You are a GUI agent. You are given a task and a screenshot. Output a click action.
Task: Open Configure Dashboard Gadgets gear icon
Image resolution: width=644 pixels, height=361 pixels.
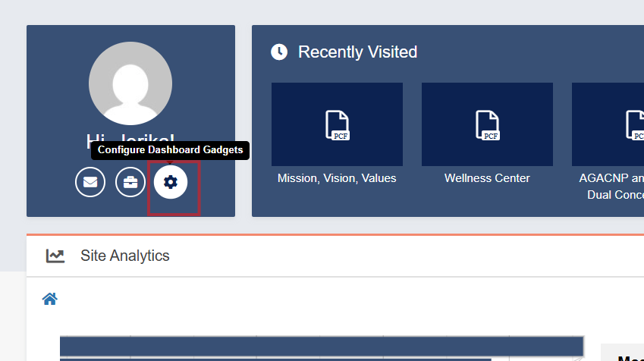click(x=171, y=182)
